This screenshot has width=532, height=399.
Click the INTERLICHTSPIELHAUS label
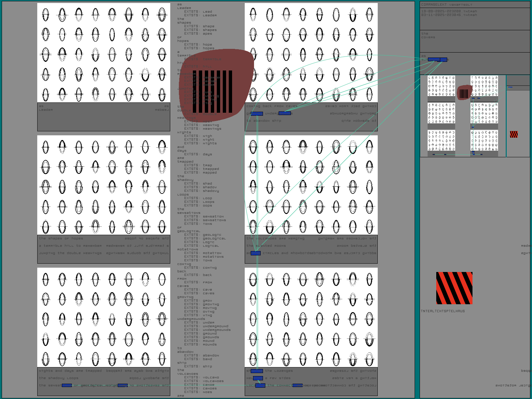[443, 311]
